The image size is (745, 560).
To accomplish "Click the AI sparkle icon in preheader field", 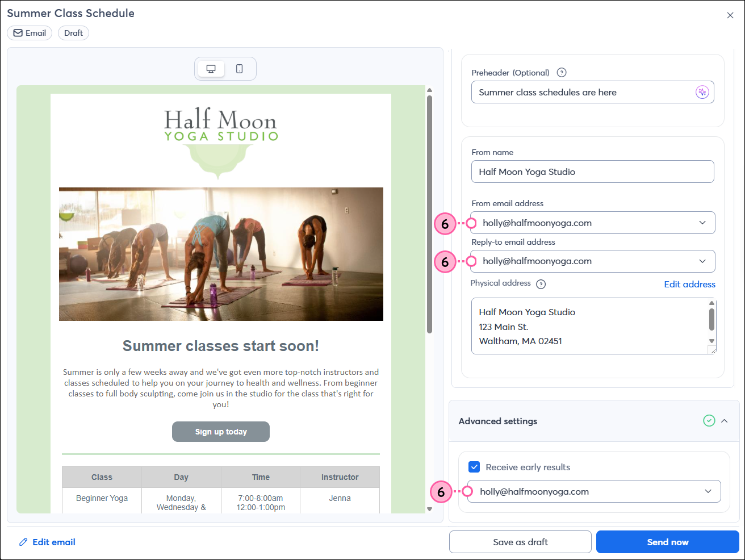I will coord(702,91).
